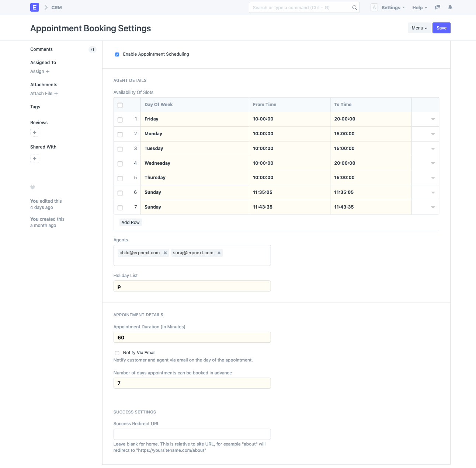Select the checkbox on the Friday row
Image resolution: width=476 pixels, height=468 pixels.
(120, 119)
